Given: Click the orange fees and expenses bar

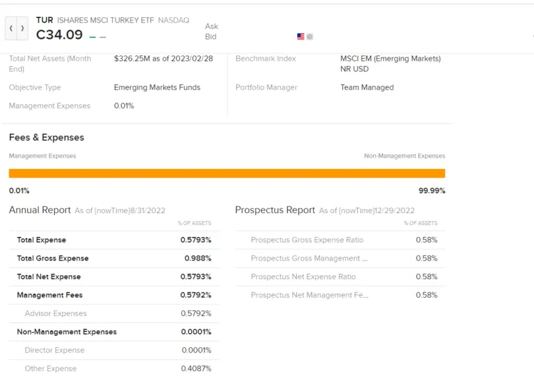Looking at the screenshot, I should [x=227, y=174].
